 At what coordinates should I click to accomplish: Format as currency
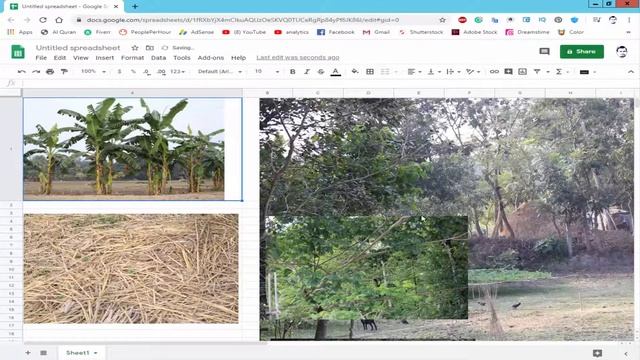point(119,71)
